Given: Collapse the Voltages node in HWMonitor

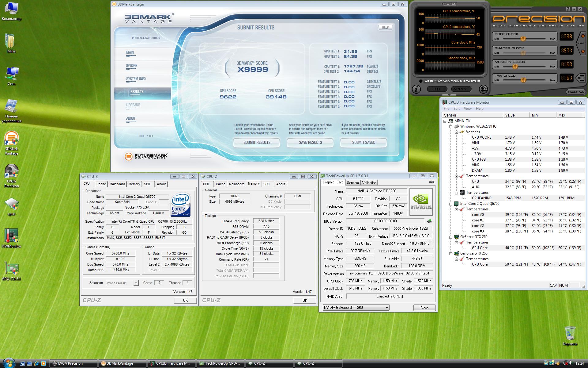Looking at the screenshot, I should [x=456, y=132].
